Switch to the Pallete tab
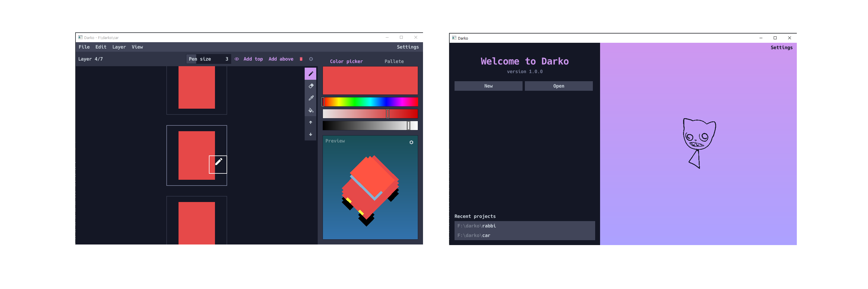Image resolution: width=868 pixels, height=289 pixels. [x=394, y=61]
